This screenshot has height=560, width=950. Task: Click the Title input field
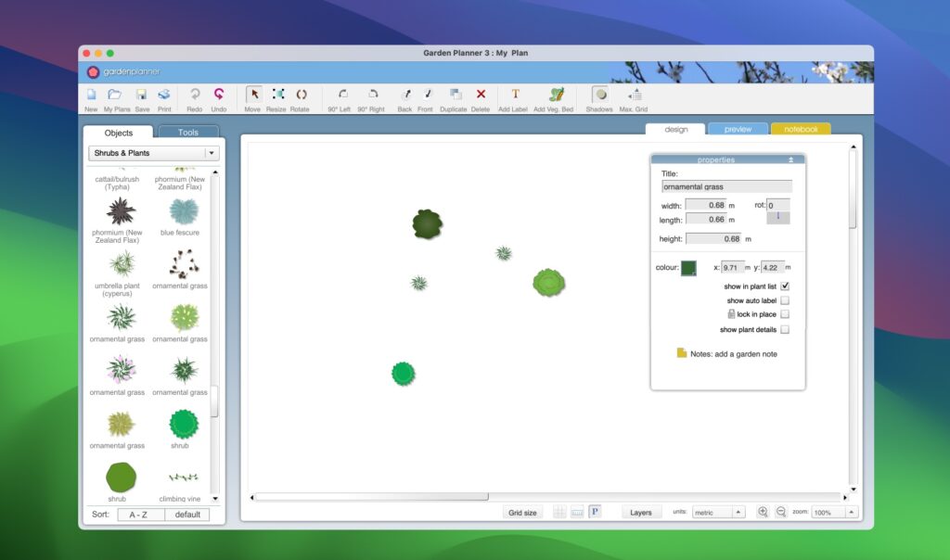coord(727,185)
